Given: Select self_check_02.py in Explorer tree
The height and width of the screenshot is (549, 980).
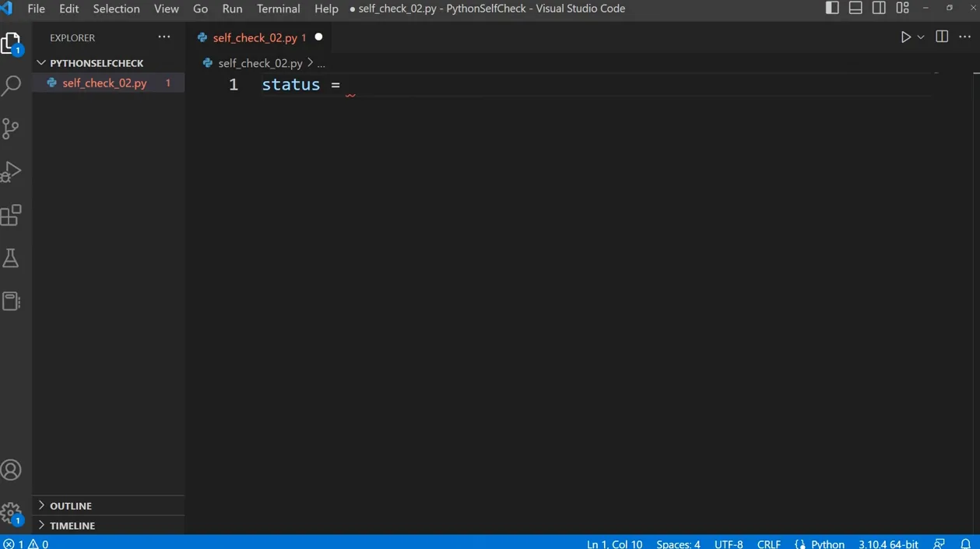Looking at the screenshot, I should click(108, 83).
